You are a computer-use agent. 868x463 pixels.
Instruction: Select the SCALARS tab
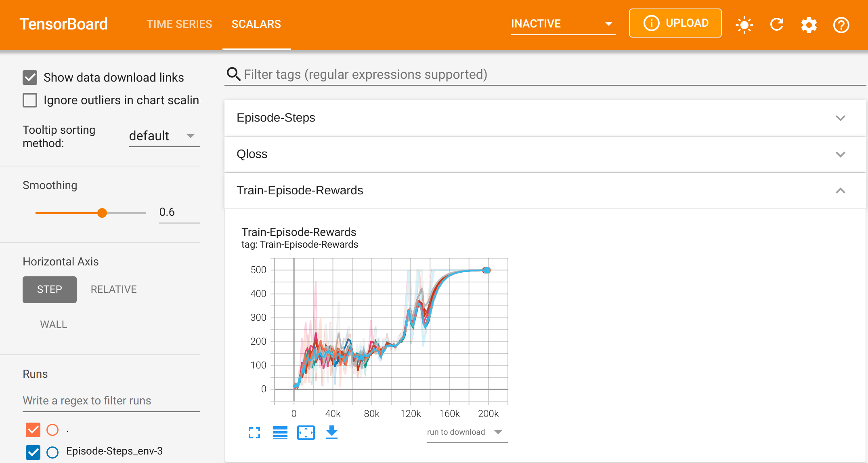point(256,24)
